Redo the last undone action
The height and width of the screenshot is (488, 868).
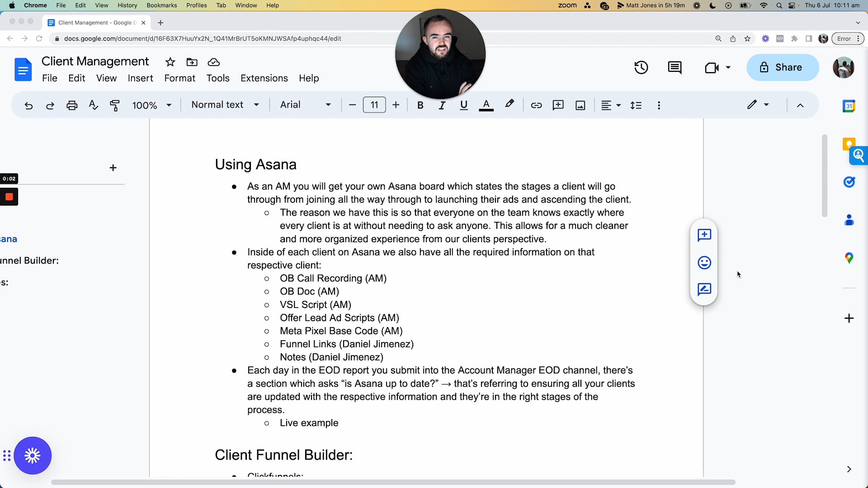(50, 105)
